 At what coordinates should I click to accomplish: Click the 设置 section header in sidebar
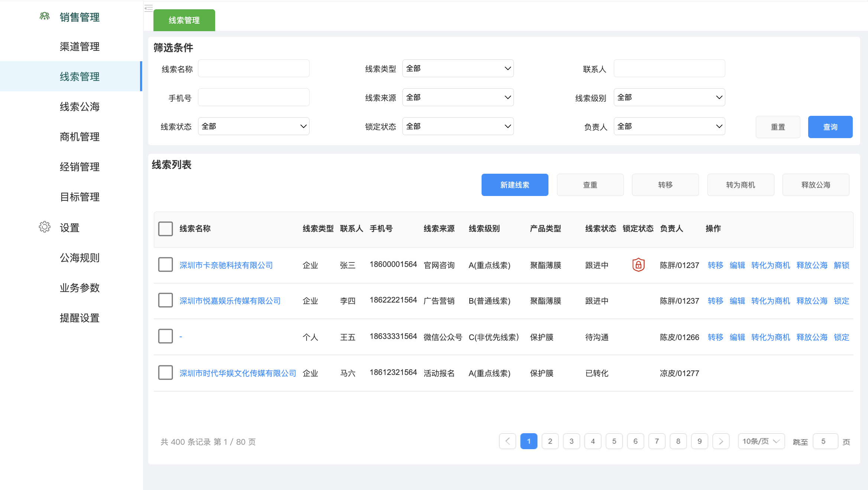point(70,228)
